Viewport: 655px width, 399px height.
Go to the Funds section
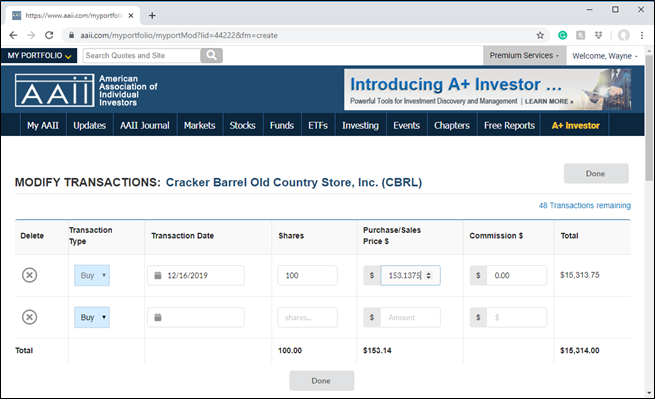click(x=282, y=125)
